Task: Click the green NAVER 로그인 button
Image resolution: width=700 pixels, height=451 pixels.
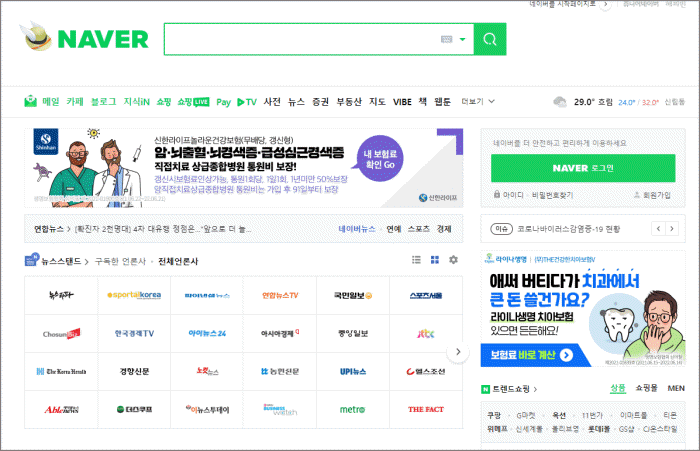Action: pyautogui.click(x=583, y=168)
